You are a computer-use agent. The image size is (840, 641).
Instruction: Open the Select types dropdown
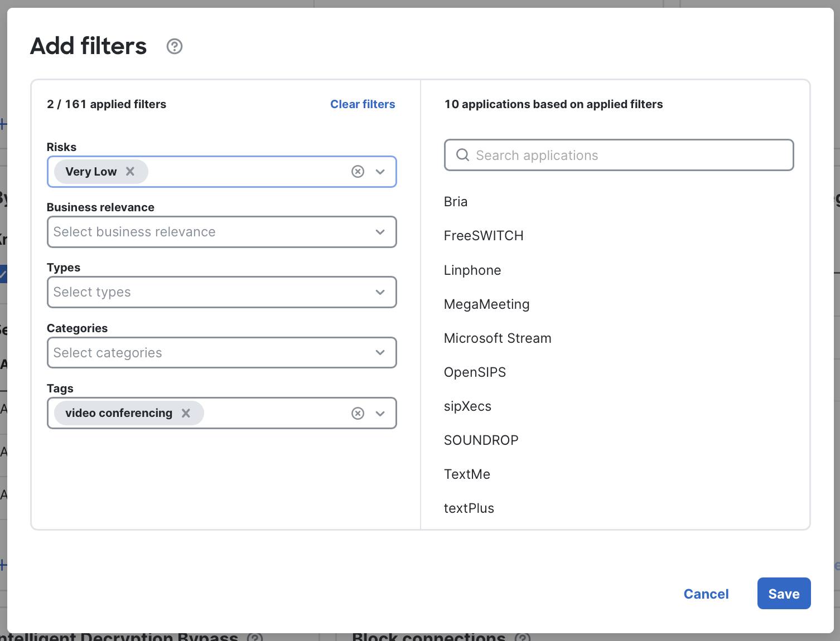click(221, 292)
